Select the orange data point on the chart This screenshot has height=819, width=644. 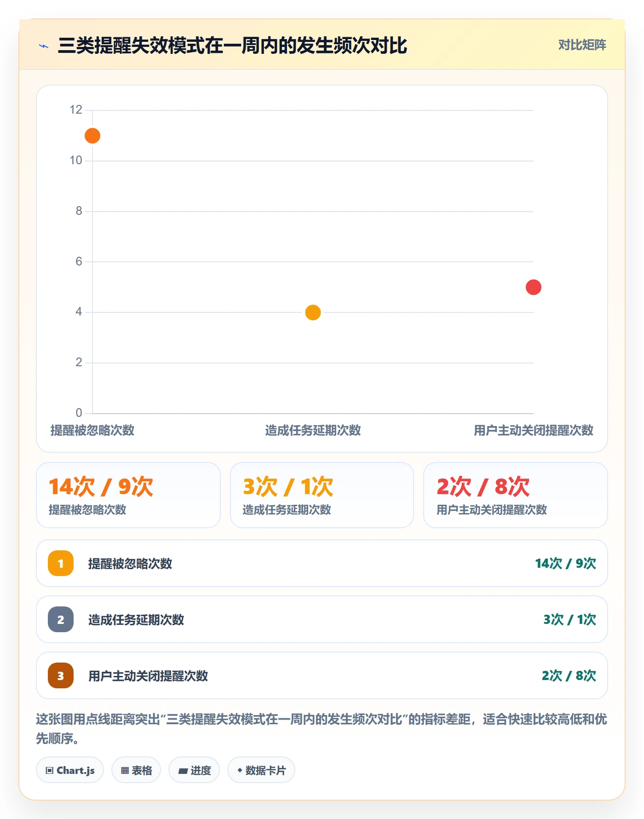pyautogui.click(x=92, y=136)
